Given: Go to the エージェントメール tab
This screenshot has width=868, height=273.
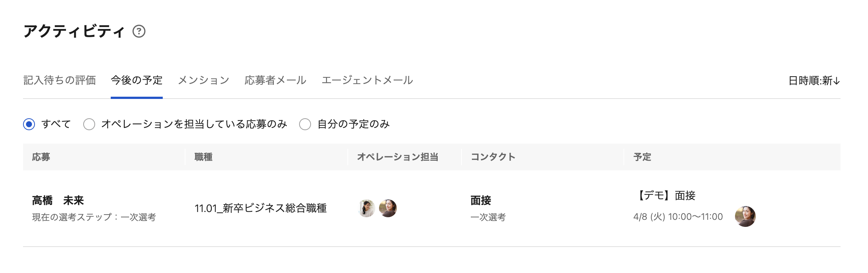Looking at the screenshot, I should tap(367, 80).
